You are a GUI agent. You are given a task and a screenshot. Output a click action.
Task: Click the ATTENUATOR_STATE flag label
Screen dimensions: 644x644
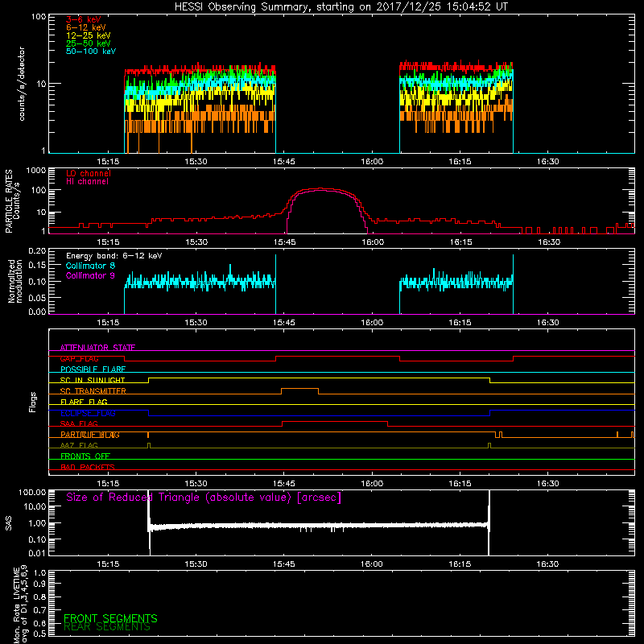(x=97, y=348)
